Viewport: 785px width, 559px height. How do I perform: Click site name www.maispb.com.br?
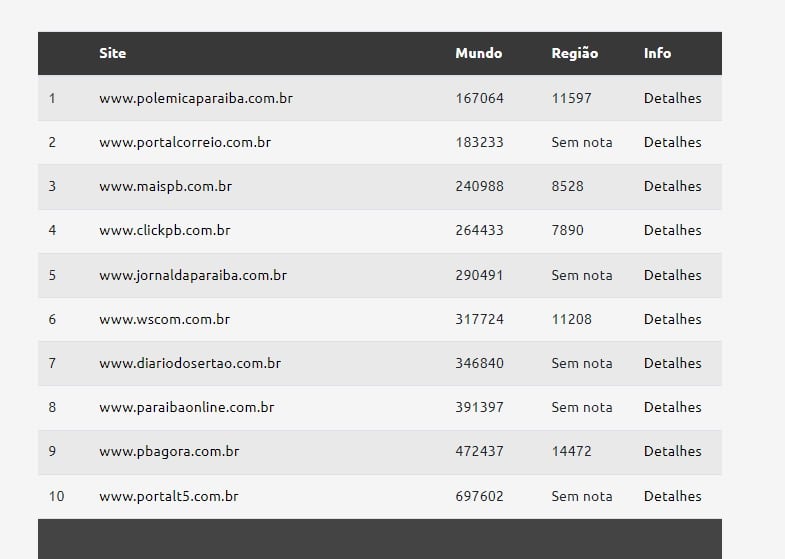click(x=165, y=187)
